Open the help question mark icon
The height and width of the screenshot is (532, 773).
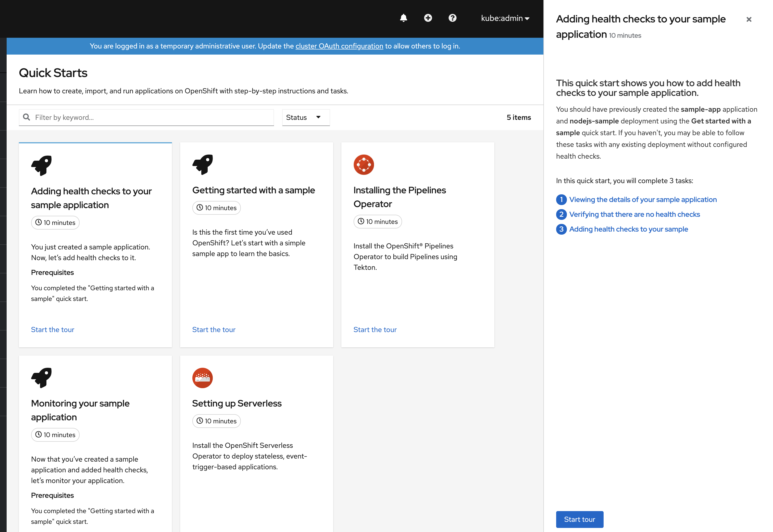(452, 18)
